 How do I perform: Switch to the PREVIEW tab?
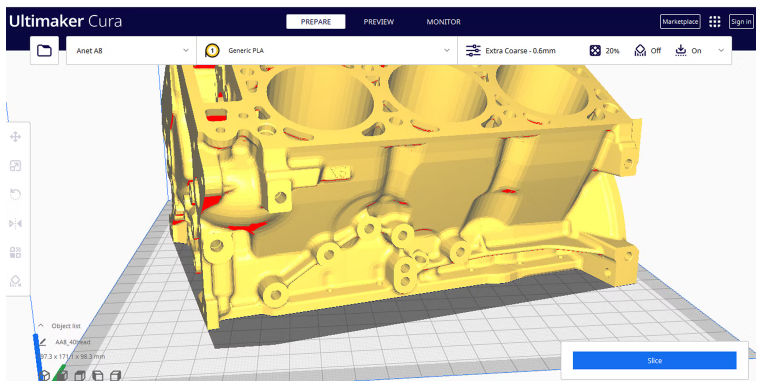pos(379,22)
